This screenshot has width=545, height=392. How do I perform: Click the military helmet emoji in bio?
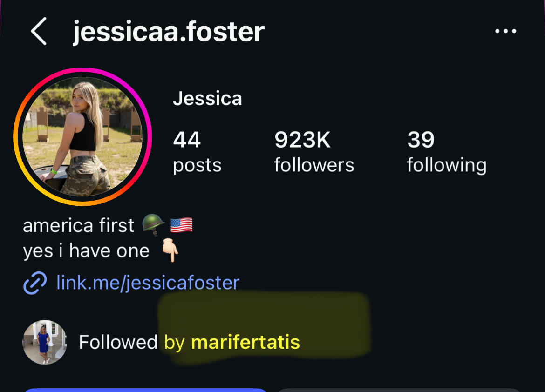(x=153, y=225)
